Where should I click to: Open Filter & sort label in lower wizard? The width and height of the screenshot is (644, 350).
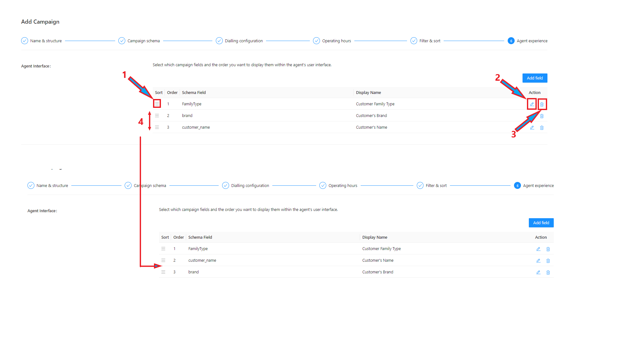436,186
